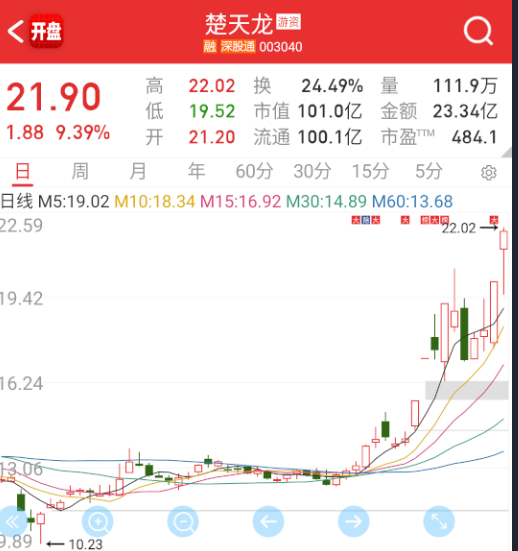Tap the stock code 003040
This screenshot has width=518, height=551.
pos(281,47)
